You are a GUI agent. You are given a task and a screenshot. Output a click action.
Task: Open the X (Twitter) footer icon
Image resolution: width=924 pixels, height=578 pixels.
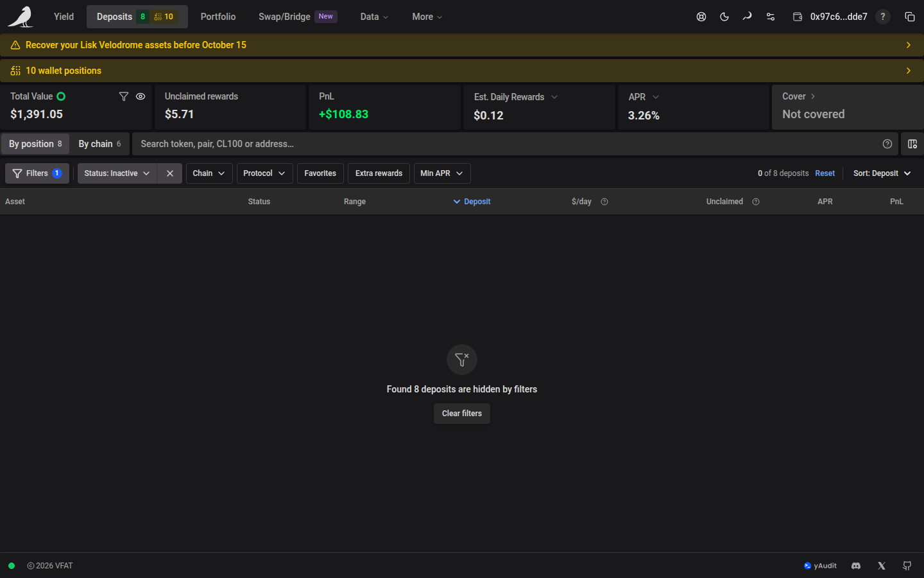coord(882,566)
